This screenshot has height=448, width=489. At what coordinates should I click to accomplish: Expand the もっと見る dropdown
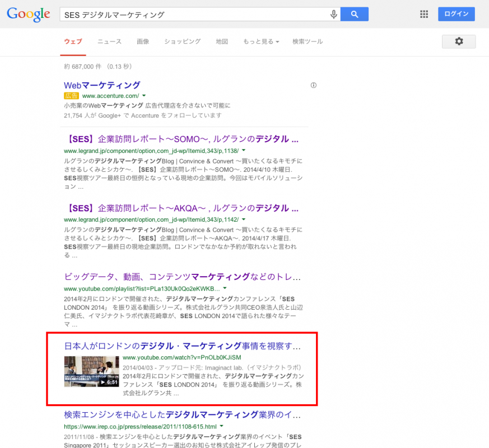(x=261, y=41)
